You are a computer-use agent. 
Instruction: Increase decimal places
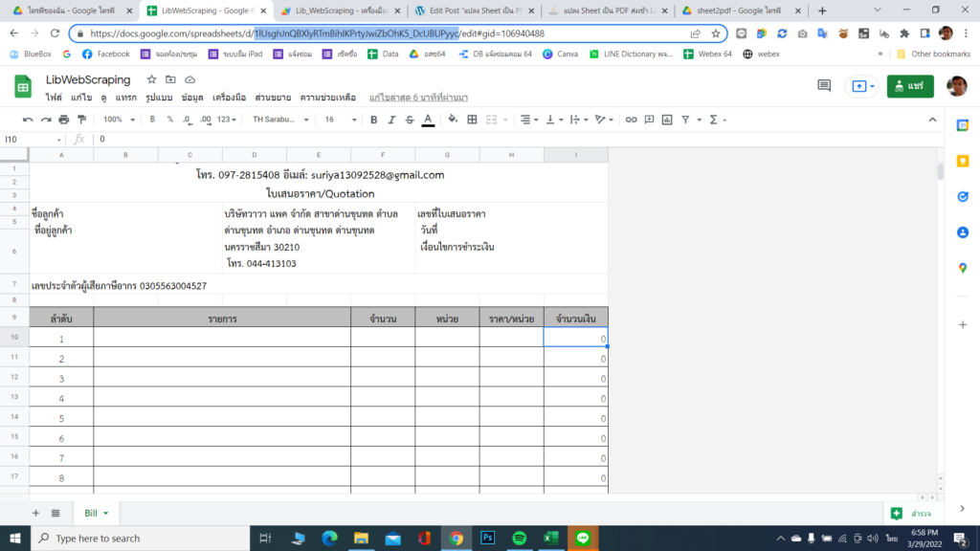[x=206, y=120]
